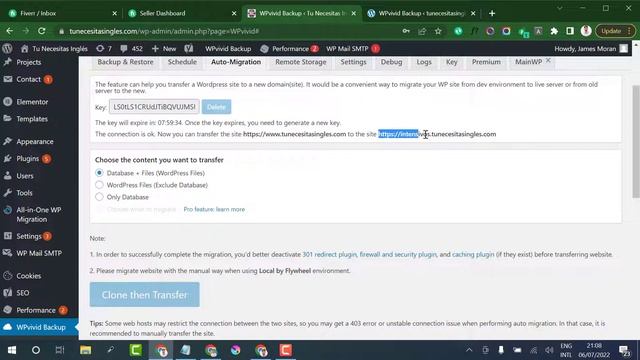Open the Chrome extensions puzzle icon
This screenshot has height=360, width=640.
[x=554, y=31]
